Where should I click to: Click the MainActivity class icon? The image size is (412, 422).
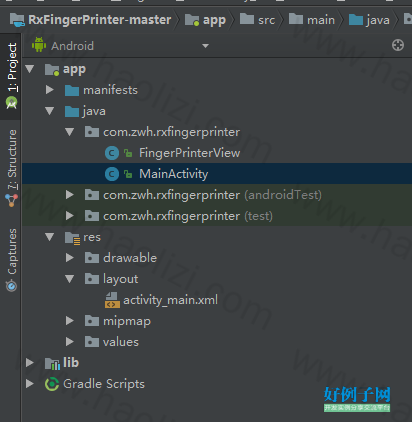tap(112, 174)
